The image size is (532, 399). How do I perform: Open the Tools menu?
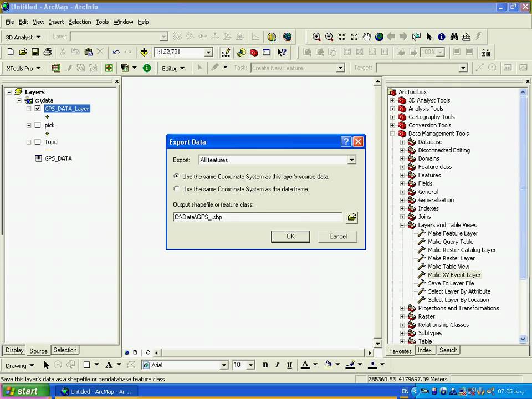[x=102, y=22]
